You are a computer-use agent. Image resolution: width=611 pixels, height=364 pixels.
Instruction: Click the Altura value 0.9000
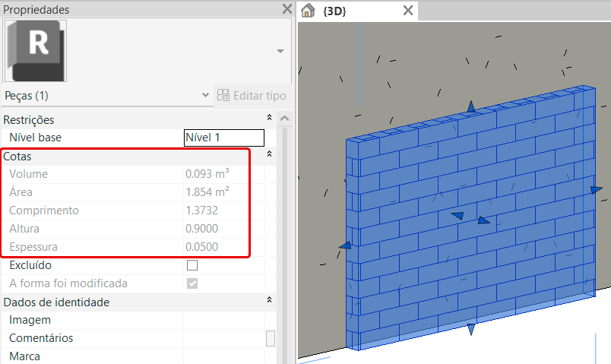coord(202,229)
